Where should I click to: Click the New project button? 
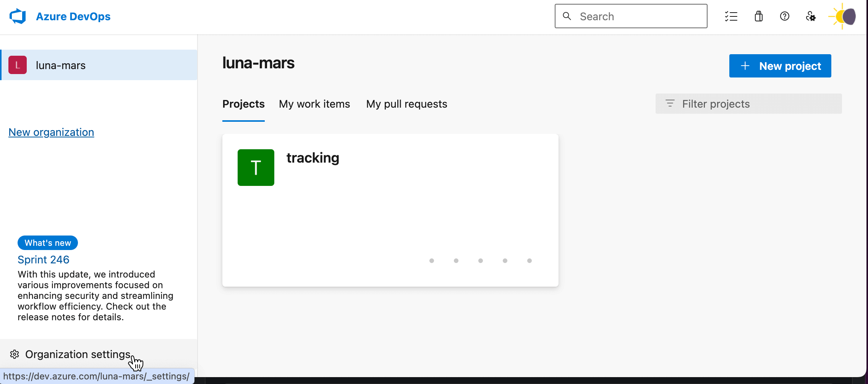point(780,66)
